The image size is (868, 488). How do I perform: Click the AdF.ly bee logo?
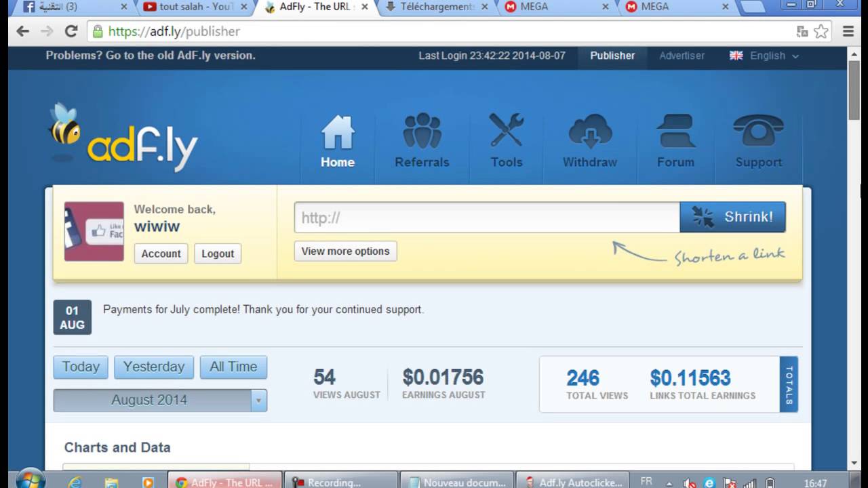123,138
